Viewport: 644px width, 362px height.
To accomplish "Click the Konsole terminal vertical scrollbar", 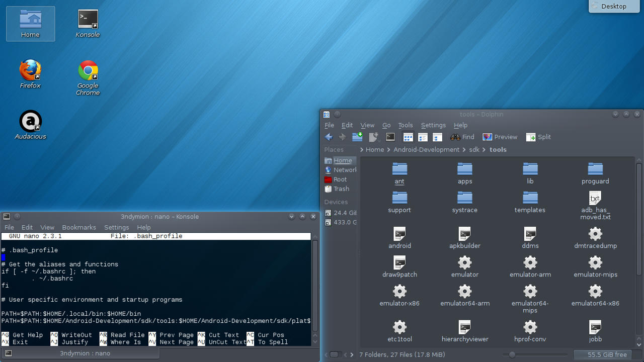I will click(315, 287).
